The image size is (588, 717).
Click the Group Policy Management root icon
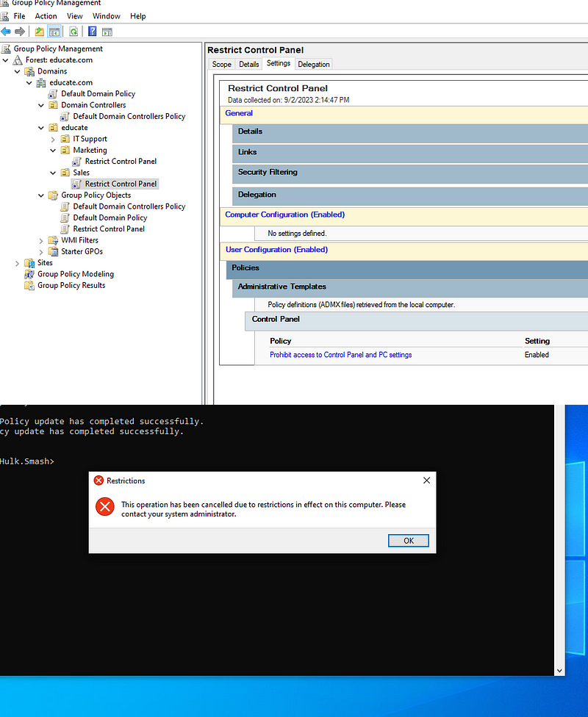pyautogui.click(x=7, y=48)
